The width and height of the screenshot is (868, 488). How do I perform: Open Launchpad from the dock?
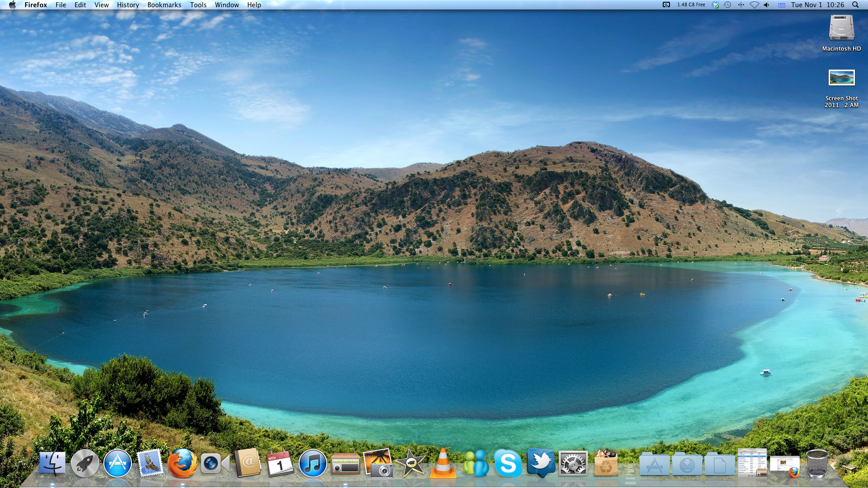[x=85, y=464]
